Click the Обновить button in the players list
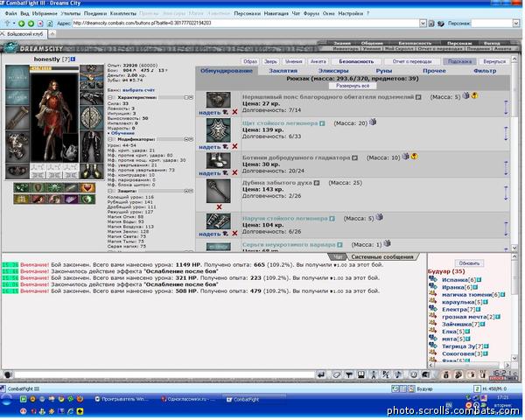 [x=469, y=263]
